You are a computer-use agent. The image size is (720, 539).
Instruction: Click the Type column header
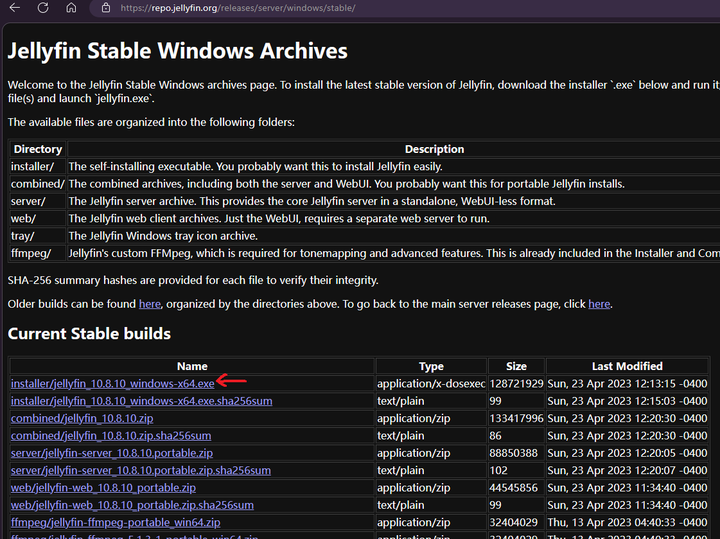[x=431, y=366]
